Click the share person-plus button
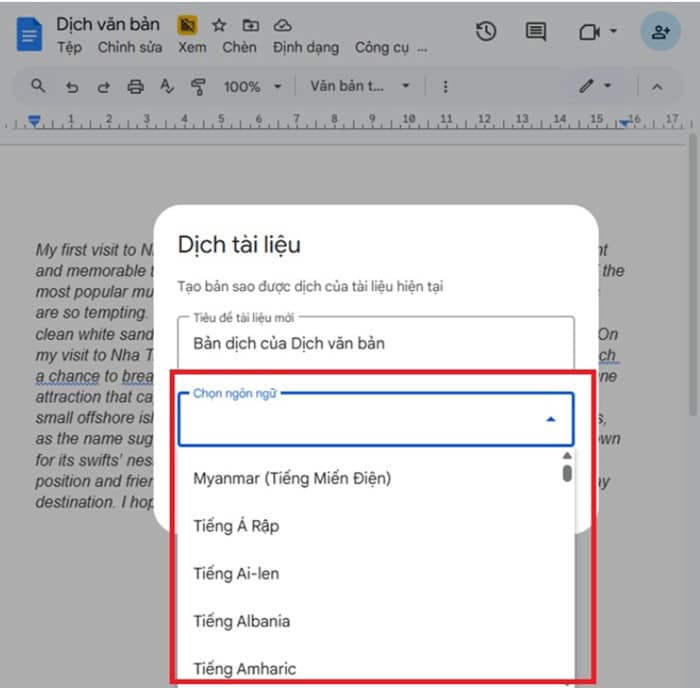The height and width of the screenshot is (688, 700). pos(660,32)
